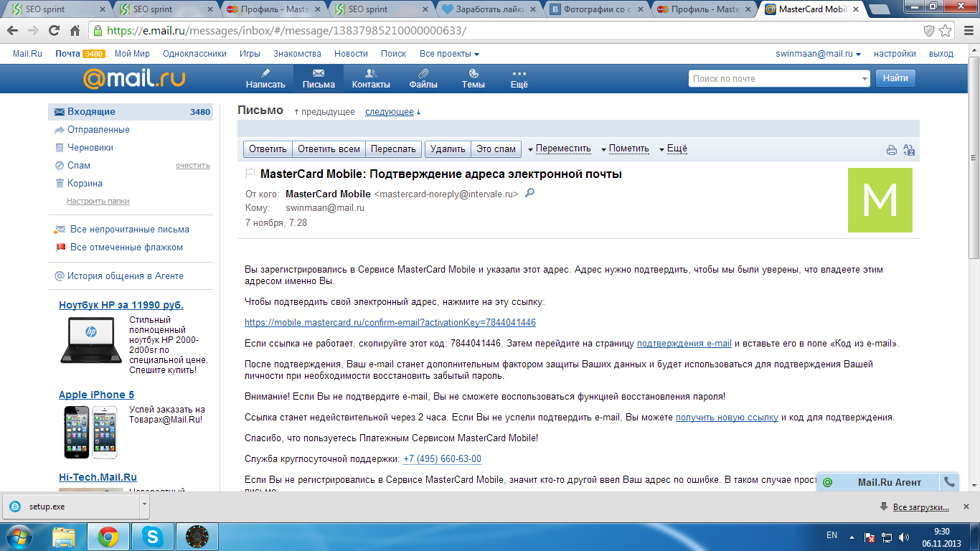Click the support phone number +7 (495) 660-63-00
The width and height of the screenshot is (980, 551).
click(x=442, y=459)
